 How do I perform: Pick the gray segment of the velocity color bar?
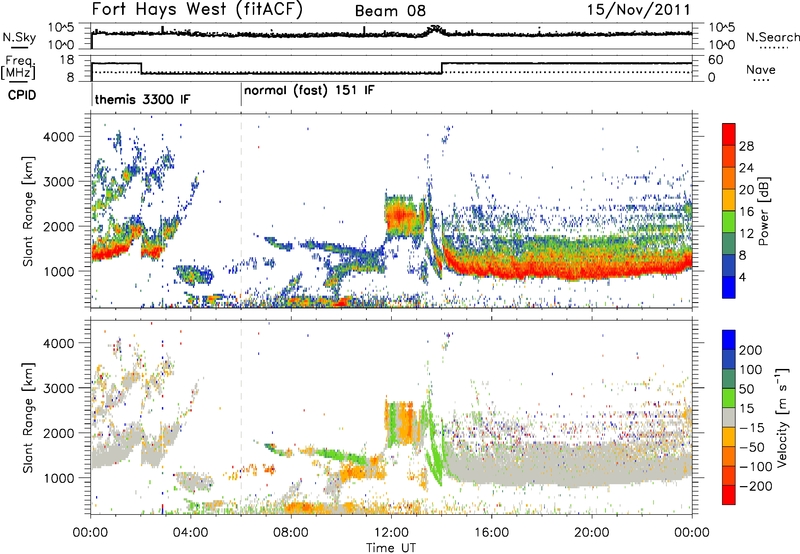point(729,418)
